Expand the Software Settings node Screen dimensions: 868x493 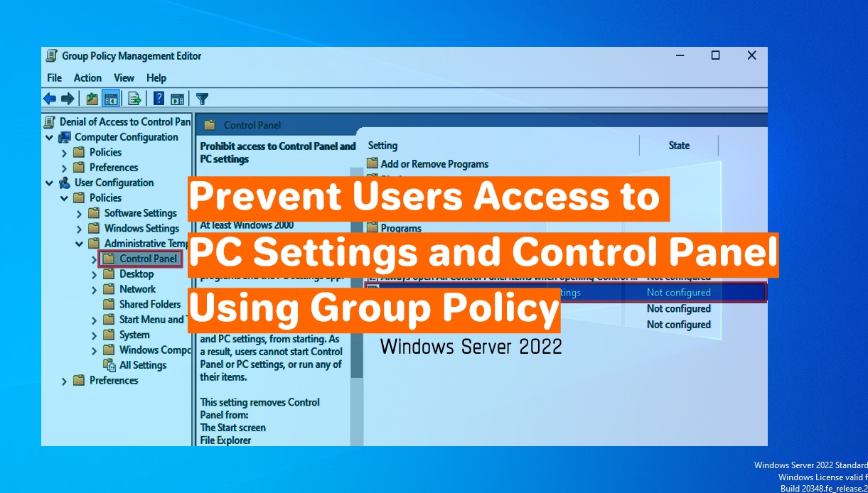tap(79, 213)
